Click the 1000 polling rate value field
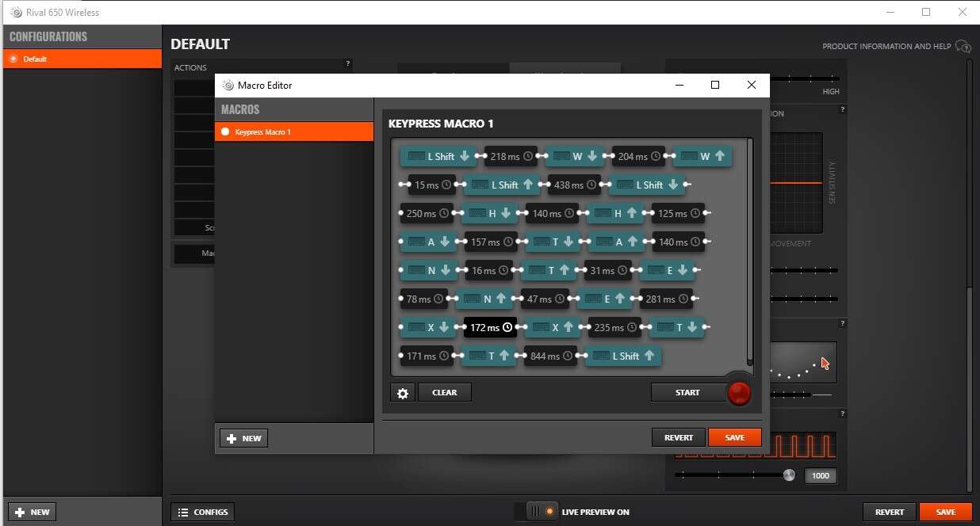 click(821, 476)
